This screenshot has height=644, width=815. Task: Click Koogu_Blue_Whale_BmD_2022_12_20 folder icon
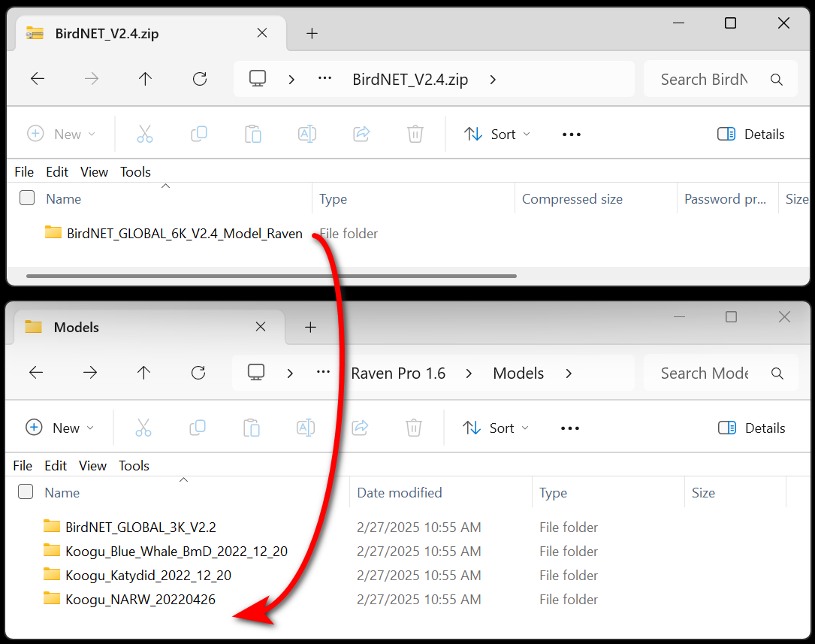(x=52, y=550)
